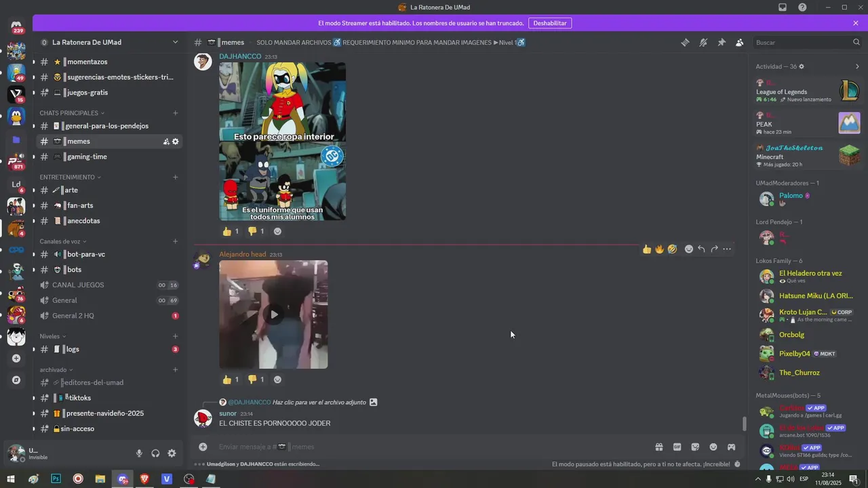This screenshot has height=488, width=868.
Task: Open Photoshop from the Windows taskbar
Action: (56, 479)
